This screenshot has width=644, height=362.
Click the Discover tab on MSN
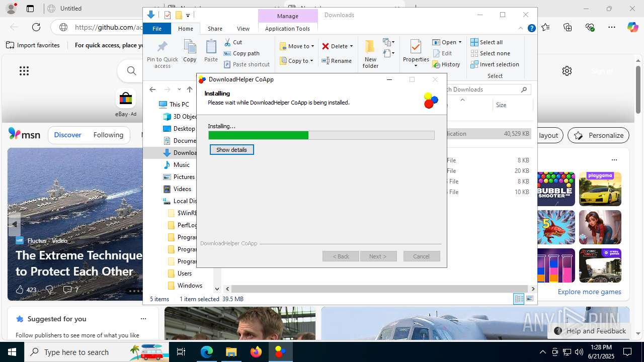click(x=68, y=135)
